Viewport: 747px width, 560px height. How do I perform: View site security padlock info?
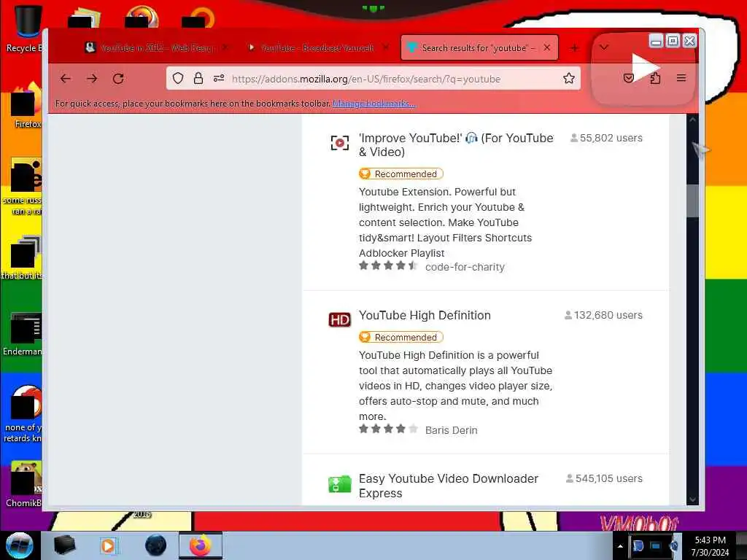pyautogui.click(x=198, y=79)
